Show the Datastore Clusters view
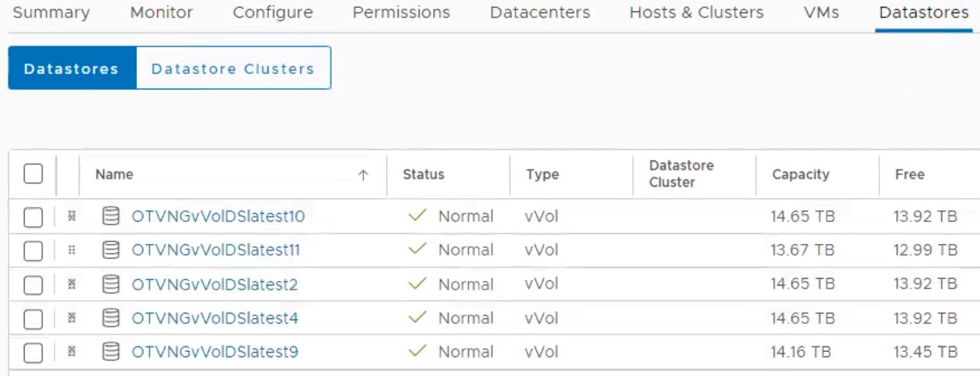The height and width of the screenshot is (376, 980). pyautogui.click(x=233, y=69)
